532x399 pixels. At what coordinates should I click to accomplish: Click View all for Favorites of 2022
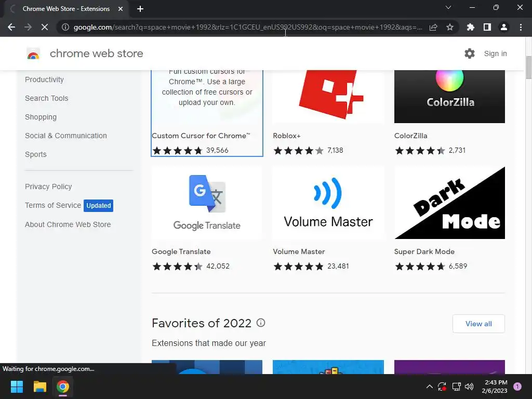[478, 324]
